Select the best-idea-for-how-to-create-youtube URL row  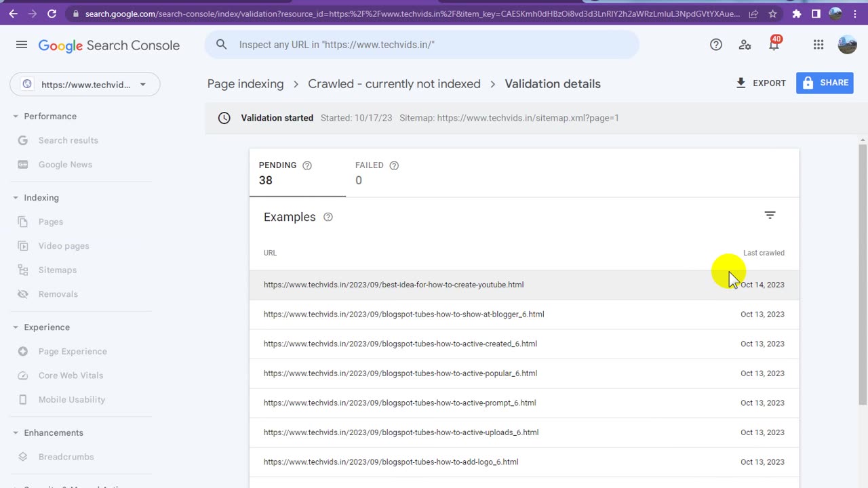coord(524,285)
